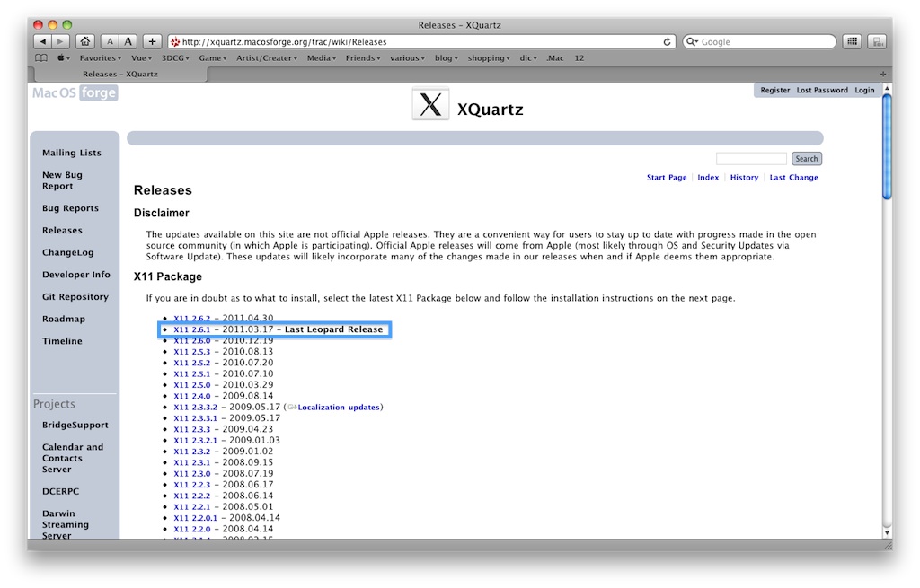The image size is (920, 588).
Task: Open bookmarks with the open book icon
Action: click(40, 57)
